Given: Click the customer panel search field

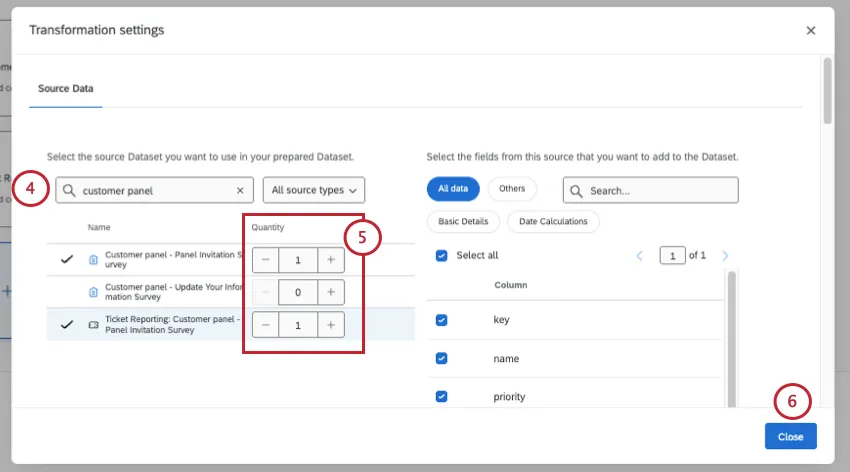Looking at the screenshot, I should (154, 190).
